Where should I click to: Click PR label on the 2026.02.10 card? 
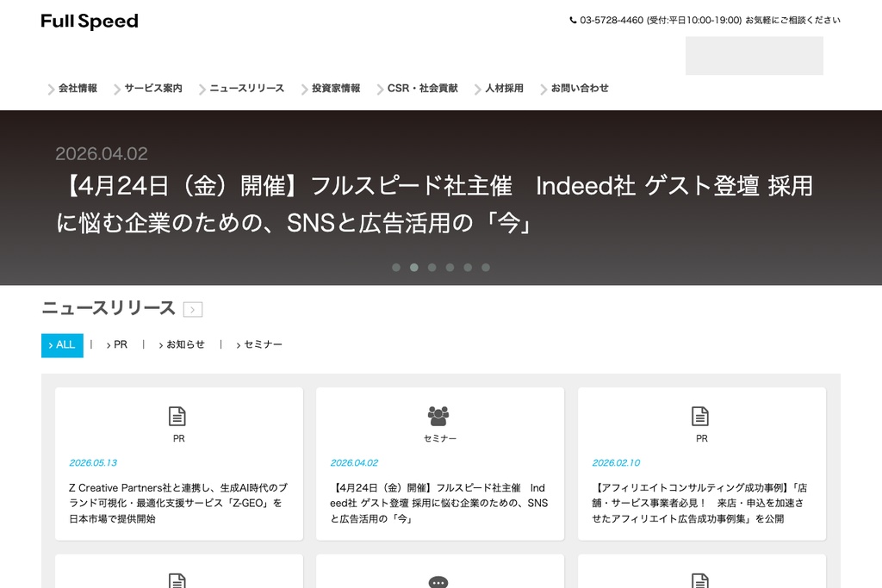pyautogui.click(x=701, y=438)
